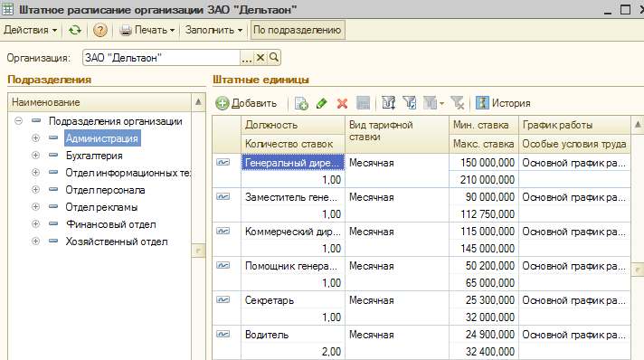Viewport: 644px width, 360px height.
Task: Open the Действия menu
Action: click(30, 30)
